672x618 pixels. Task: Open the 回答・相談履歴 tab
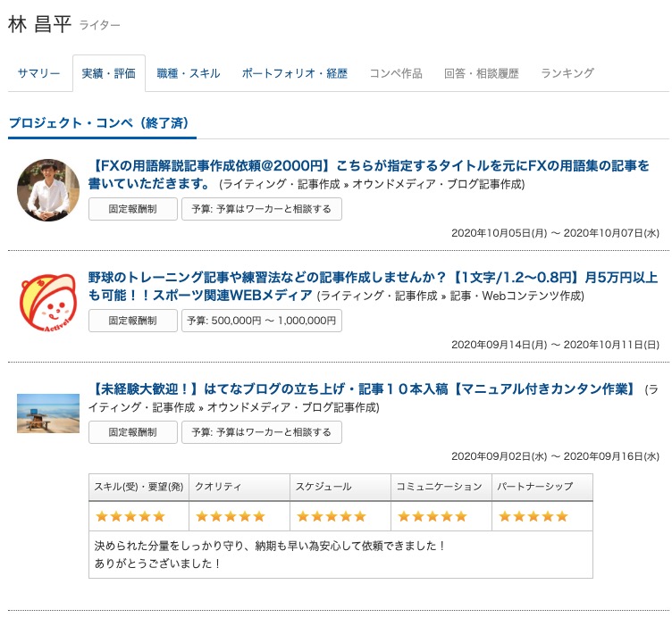482,73
